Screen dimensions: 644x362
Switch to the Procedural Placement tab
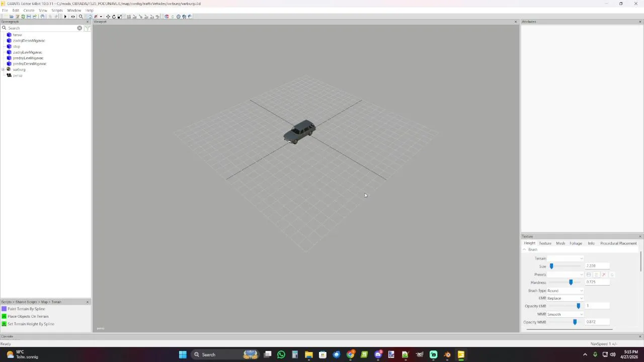click(x=618, y=243)
